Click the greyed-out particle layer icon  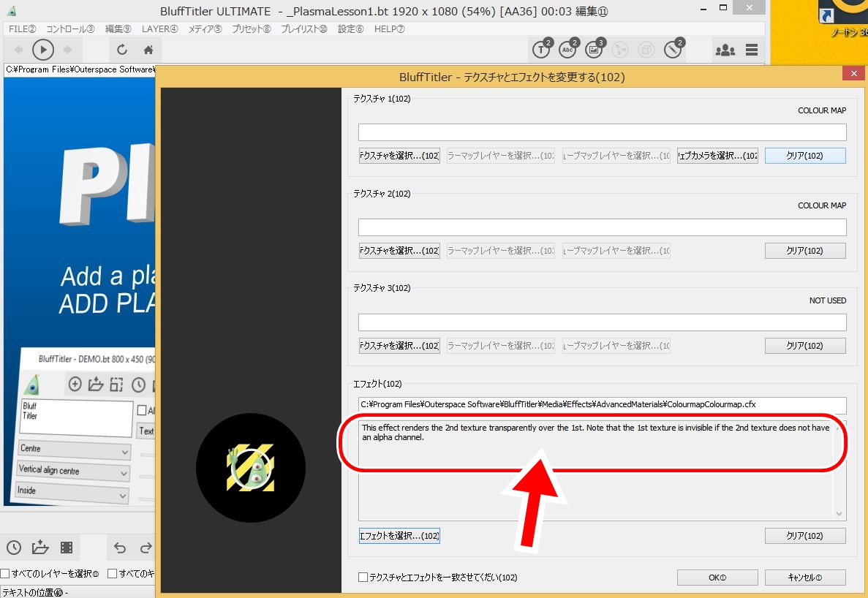coord(620,50)
